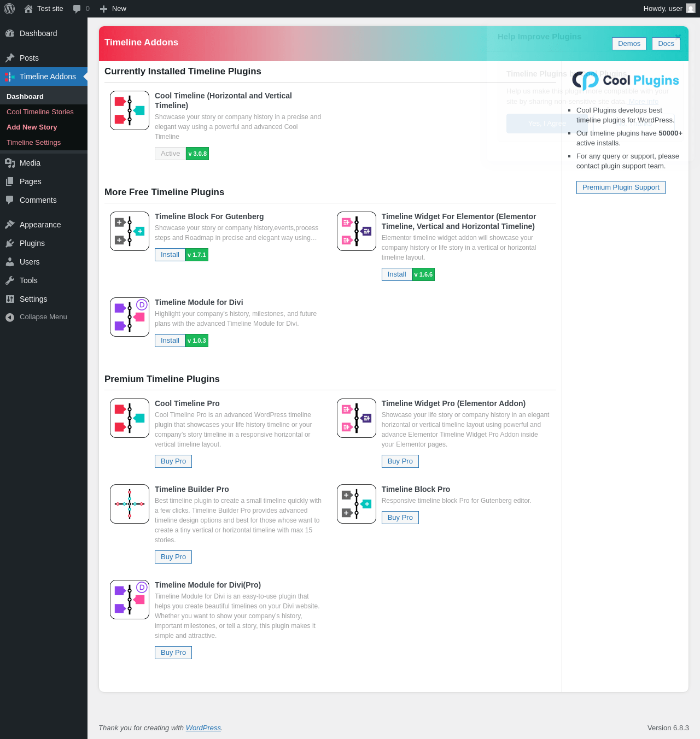Open Tools via the wrench icon
700x739 pixels.
click(10, 280)
